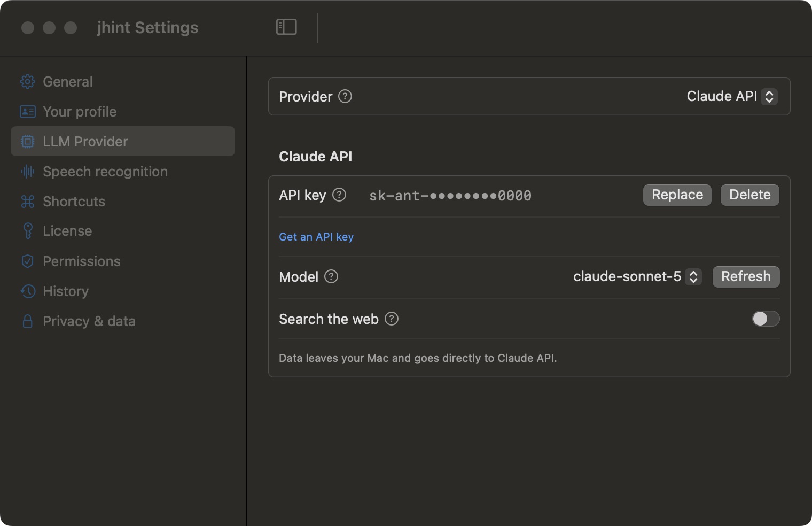Switch to the Shortcuts section

pos(123,202)
